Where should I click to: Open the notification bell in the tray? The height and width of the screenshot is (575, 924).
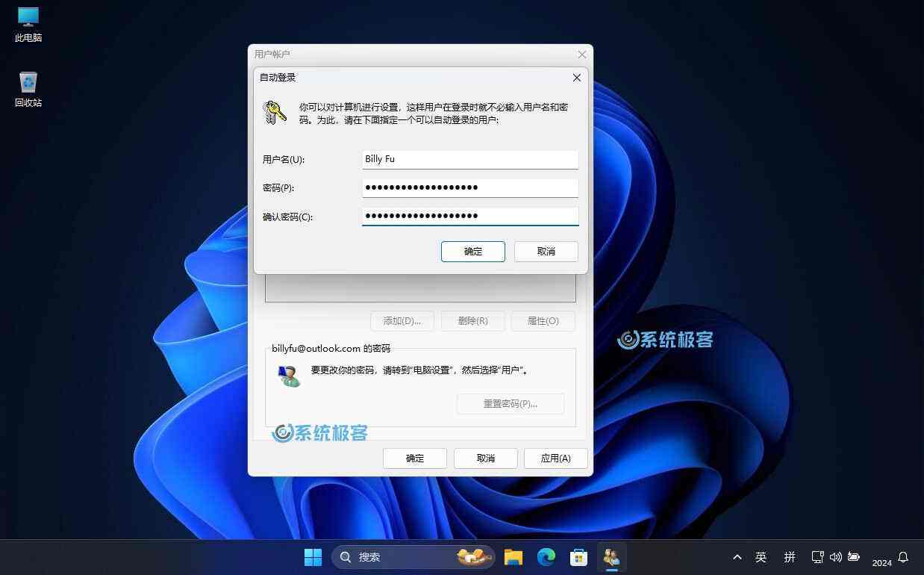tap(903, 557)
